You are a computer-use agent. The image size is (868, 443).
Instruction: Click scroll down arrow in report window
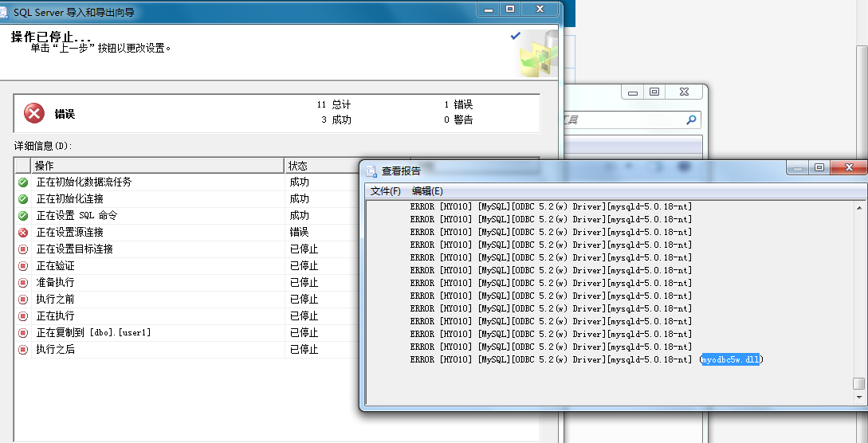[x=859, y=397]
